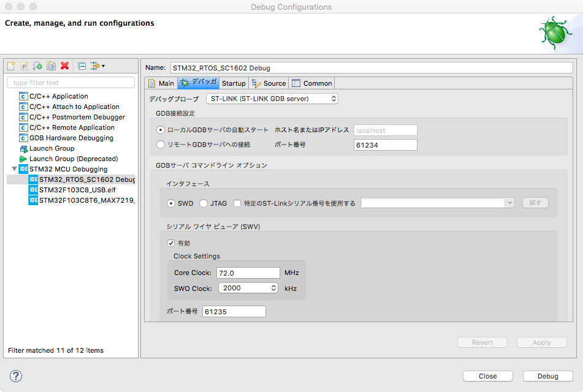The width and height of the screenshot is (583, 392).
Task: Click SWV port number field 61235
Action: (234, 311)
